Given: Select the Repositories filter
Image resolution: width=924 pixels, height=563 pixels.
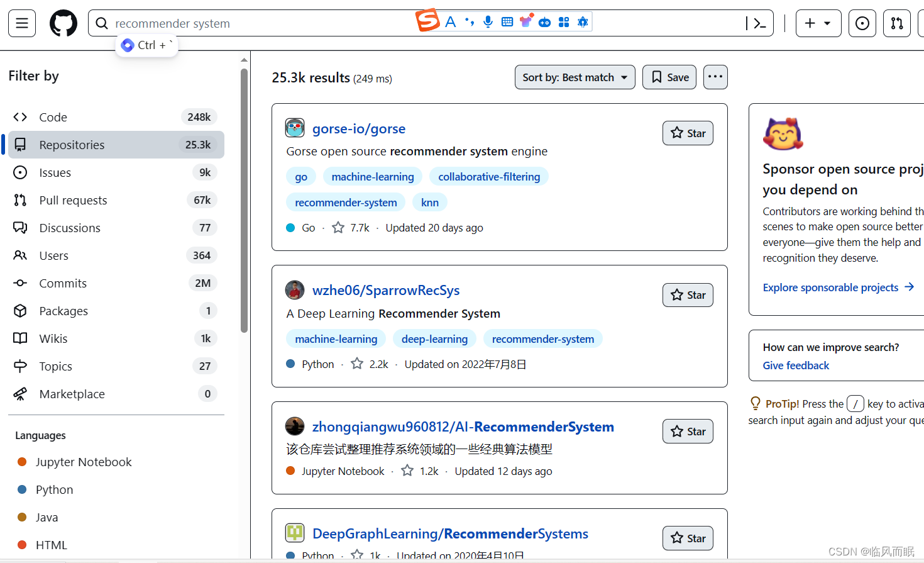Looking at the screenshot, I should 116,145.
